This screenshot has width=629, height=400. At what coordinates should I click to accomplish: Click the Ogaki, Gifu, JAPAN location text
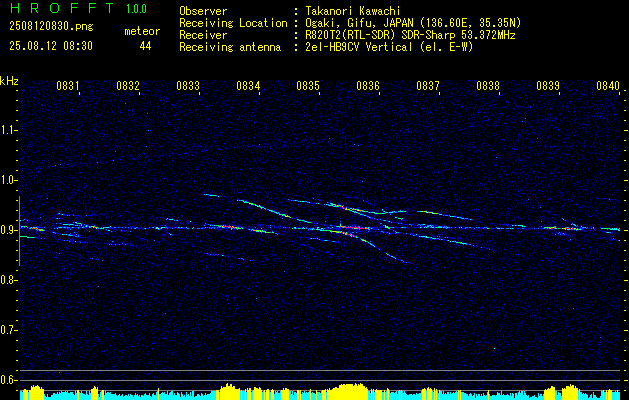pos(413,23)
